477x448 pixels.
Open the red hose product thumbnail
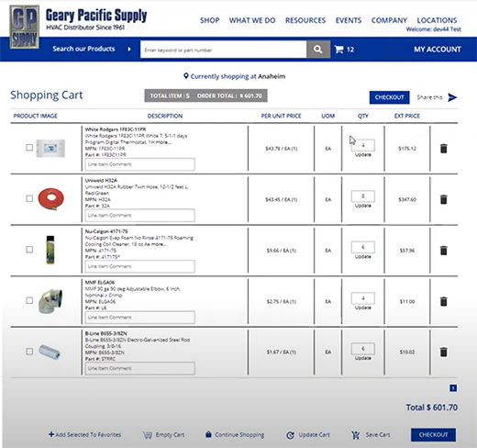pos(51,199)
